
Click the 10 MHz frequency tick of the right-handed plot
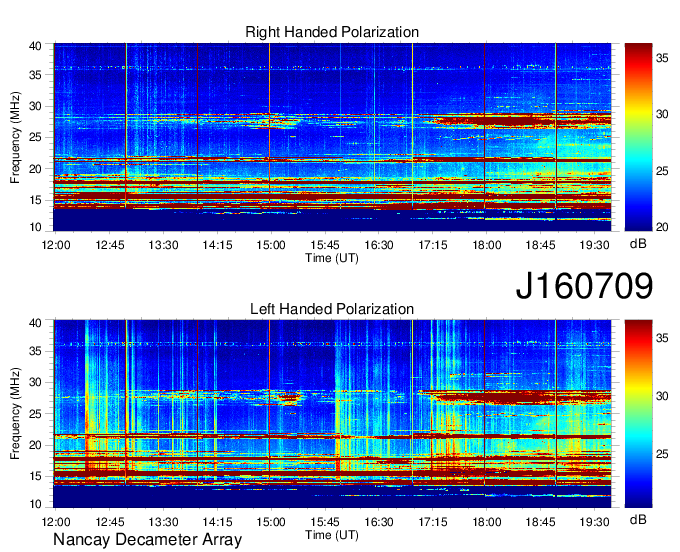pos(35,227)
